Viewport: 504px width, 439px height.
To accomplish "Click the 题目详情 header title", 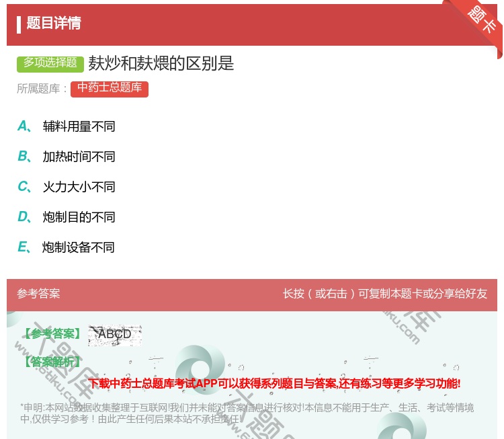I will tap(53, 23).
